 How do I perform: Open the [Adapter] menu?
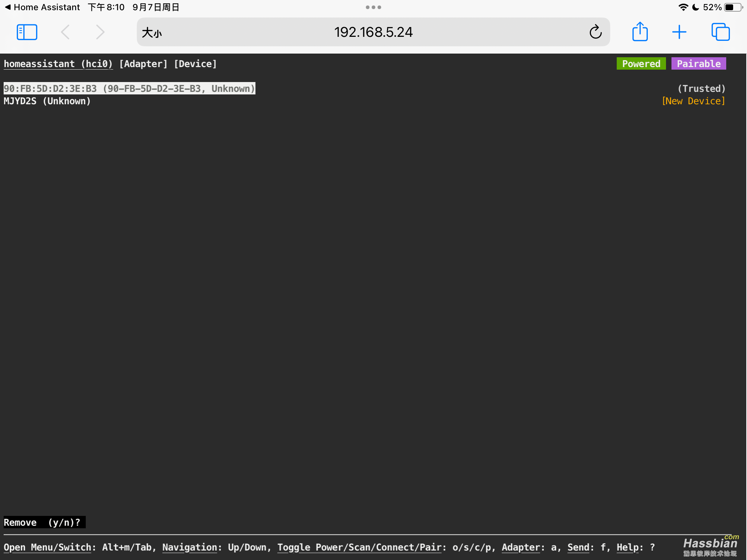pyautogui.click(x=143, y=64)
